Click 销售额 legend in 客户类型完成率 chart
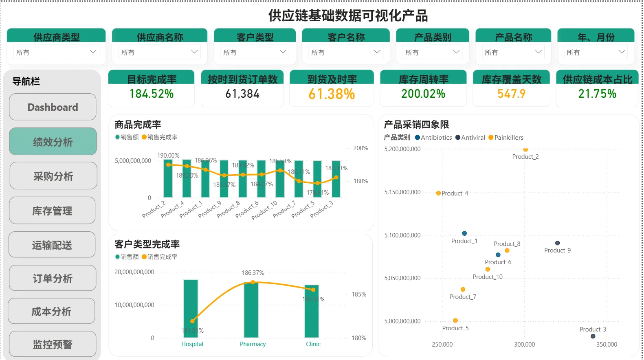The width and height of the screenshot is (644, 360). [127, 257]
